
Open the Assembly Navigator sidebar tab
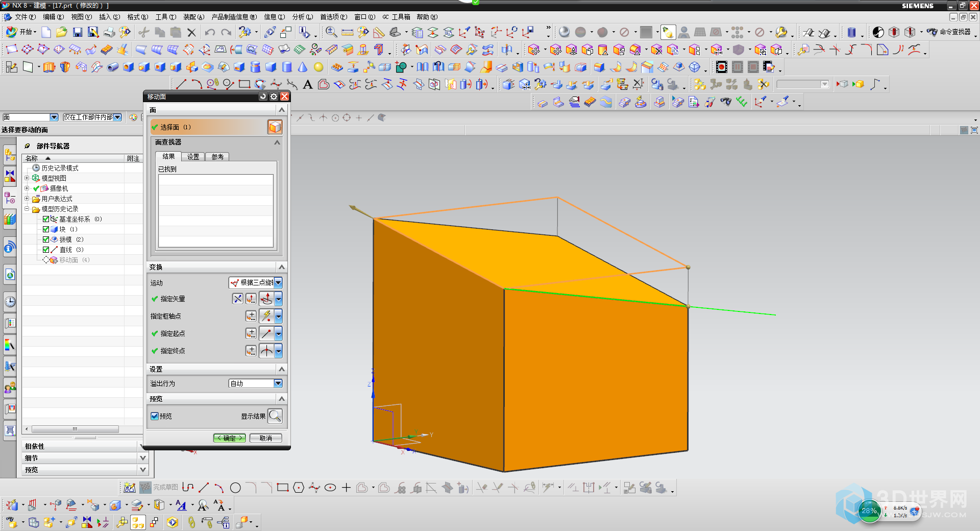(x=10, y=154)
